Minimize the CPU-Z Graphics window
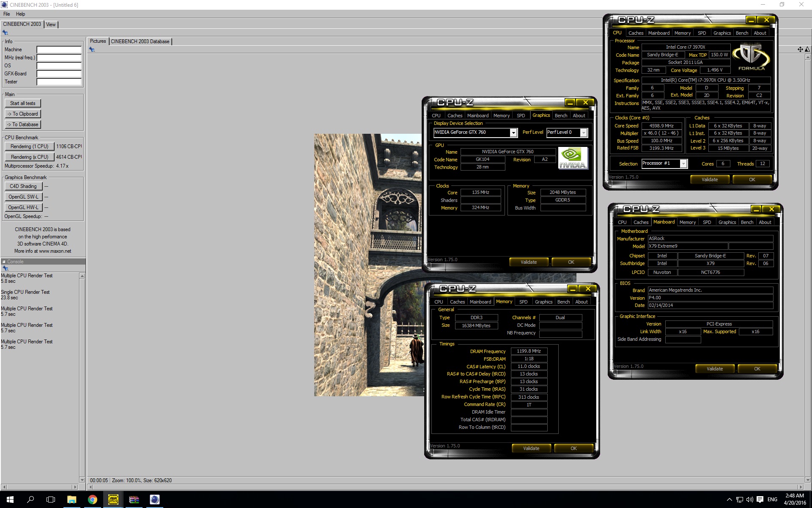Screen dimensions: 812x508 (x=570, y=102)
